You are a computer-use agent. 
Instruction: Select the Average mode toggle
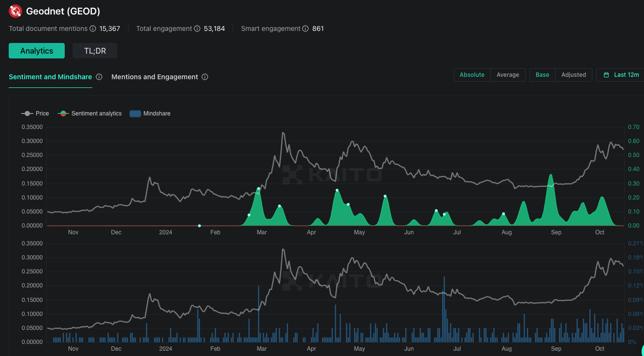point(508,75)
